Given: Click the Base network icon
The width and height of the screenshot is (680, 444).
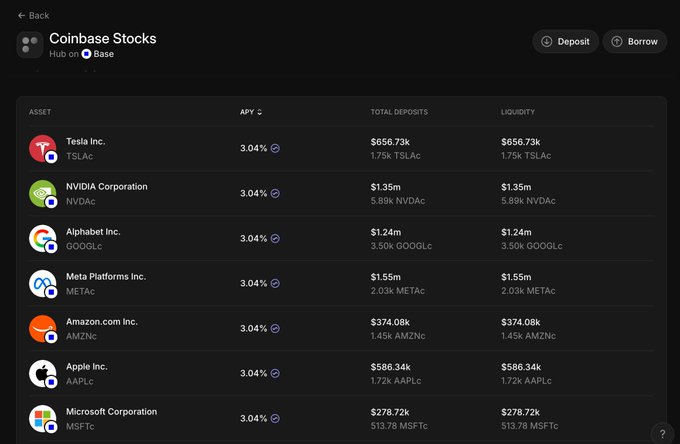Looking at the screenshot, I should click(x=86, y=54).
